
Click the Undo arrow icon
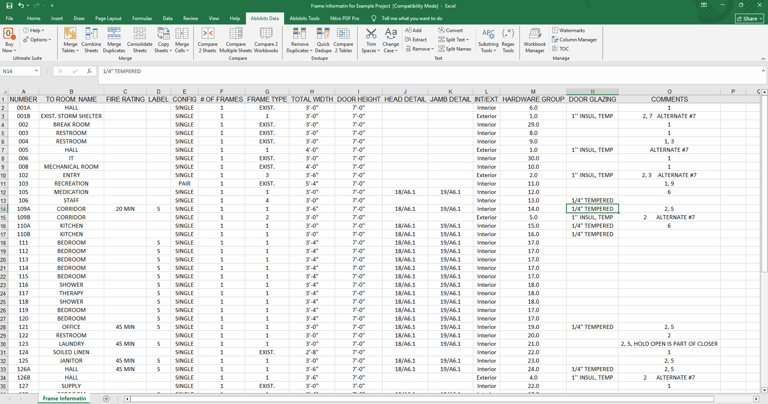21,5
